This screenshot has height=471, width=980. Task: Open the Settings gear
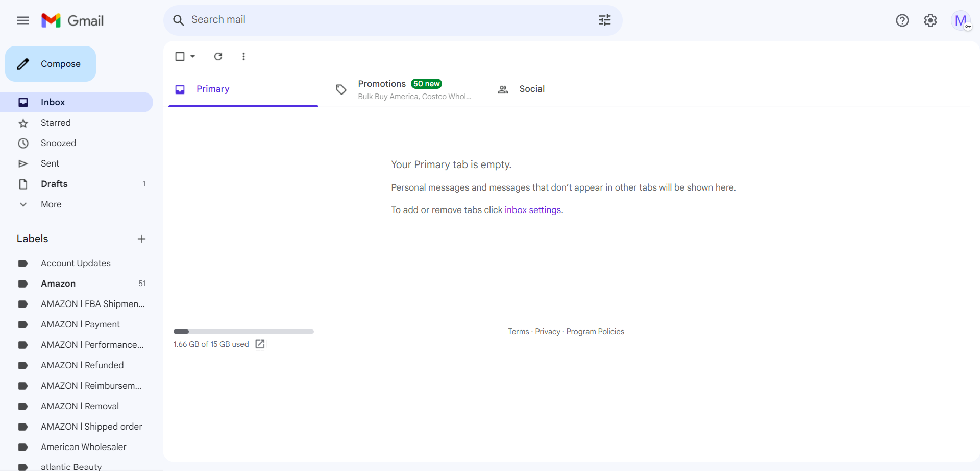[930, 20]
